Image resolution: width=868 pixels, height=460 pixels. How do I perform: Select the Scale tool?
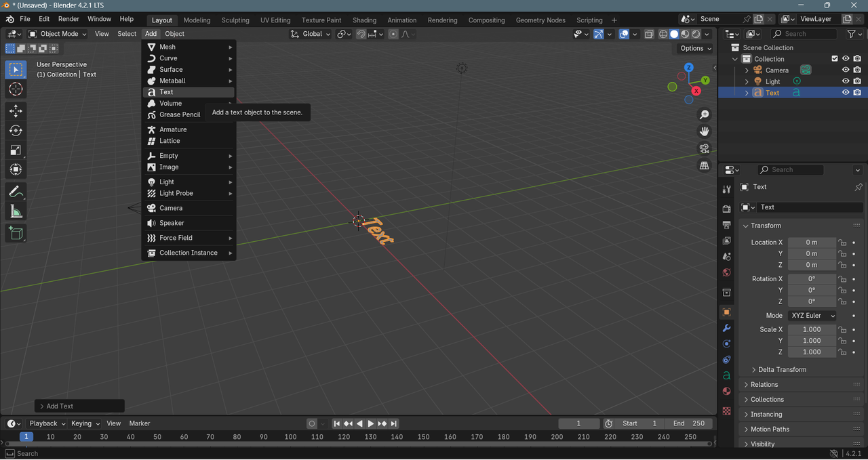pos(16,150)
